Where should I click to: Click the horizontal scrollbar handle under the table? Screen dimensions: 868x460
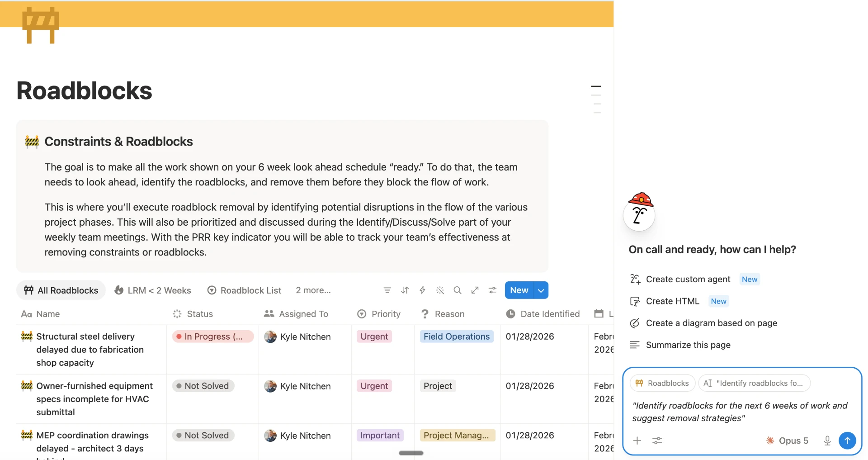click(411, 453)
